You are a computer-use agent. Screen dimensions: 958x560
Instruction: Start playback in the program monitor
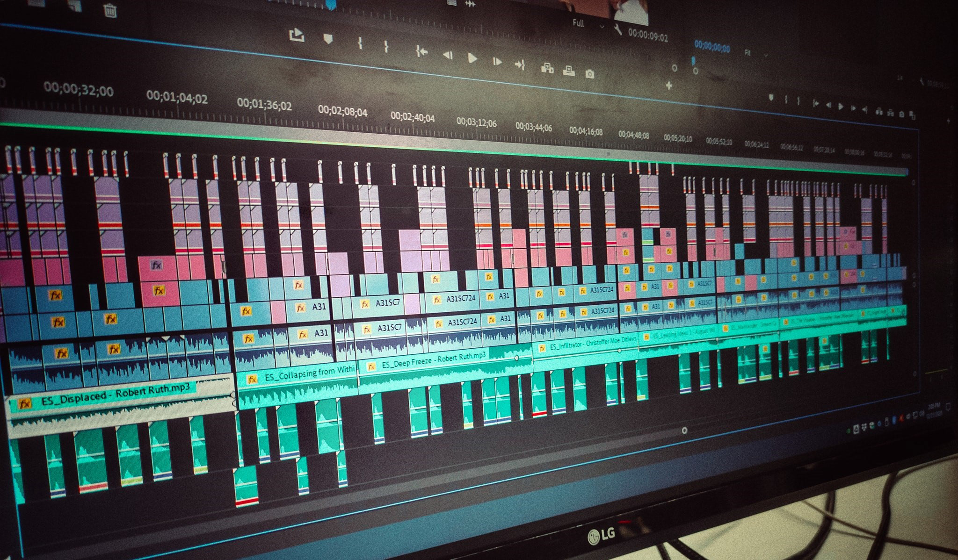point(841,107)
